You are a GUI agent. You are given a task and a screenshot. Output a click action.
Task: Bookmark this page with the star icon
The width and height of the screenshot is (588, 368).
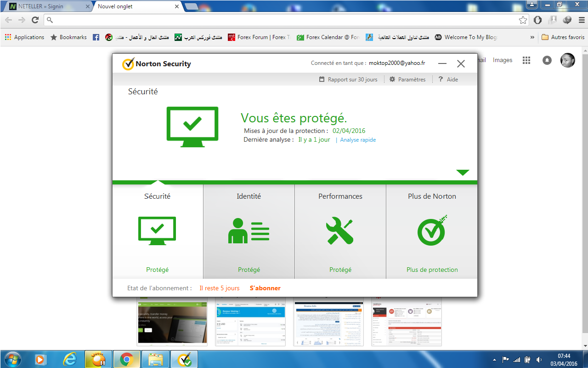523,20
